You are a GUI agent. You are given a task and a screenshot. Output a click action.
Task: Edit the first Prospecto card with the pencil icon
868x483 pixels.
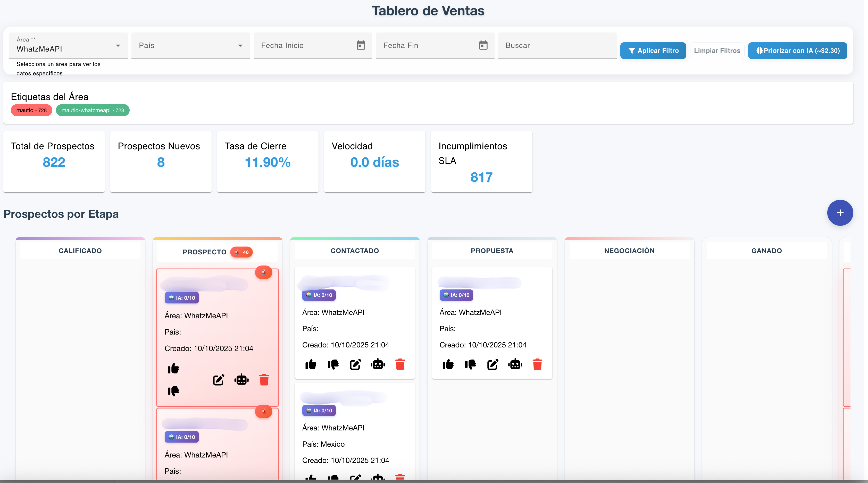[219, 380]
